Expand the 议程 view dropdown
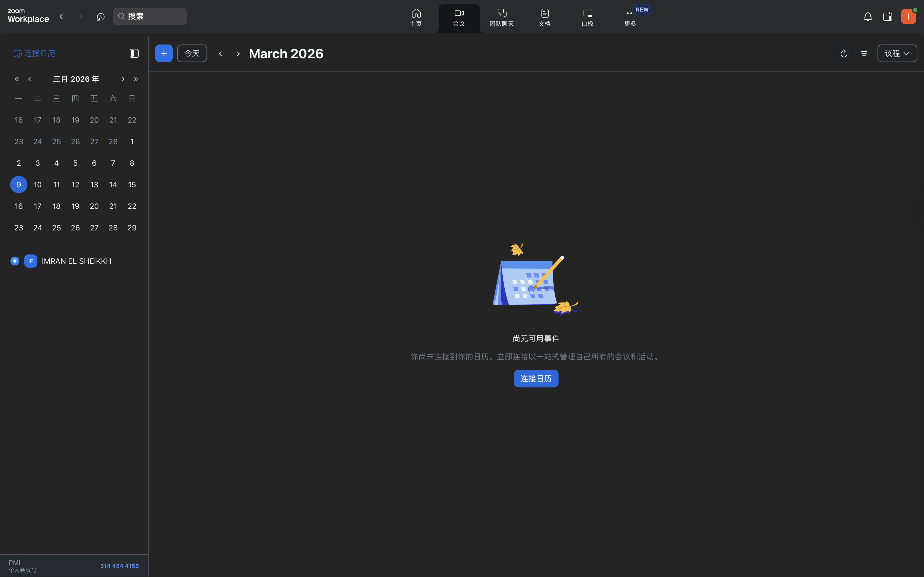The image size is (924, 577). pos(897,53)
